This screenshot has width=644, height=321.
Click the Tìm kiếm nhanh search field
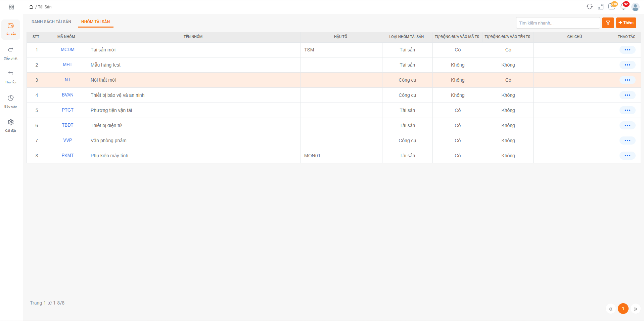(x=557, y=23)
